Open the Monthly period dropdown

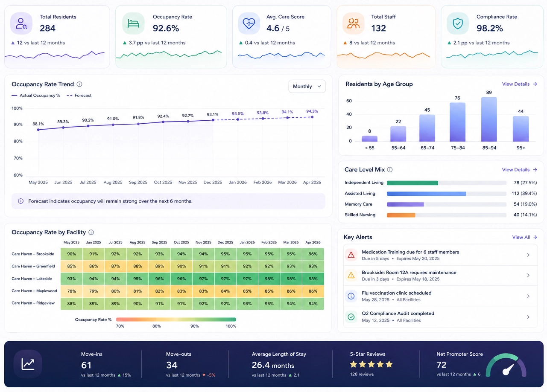[x=307, y=86]
